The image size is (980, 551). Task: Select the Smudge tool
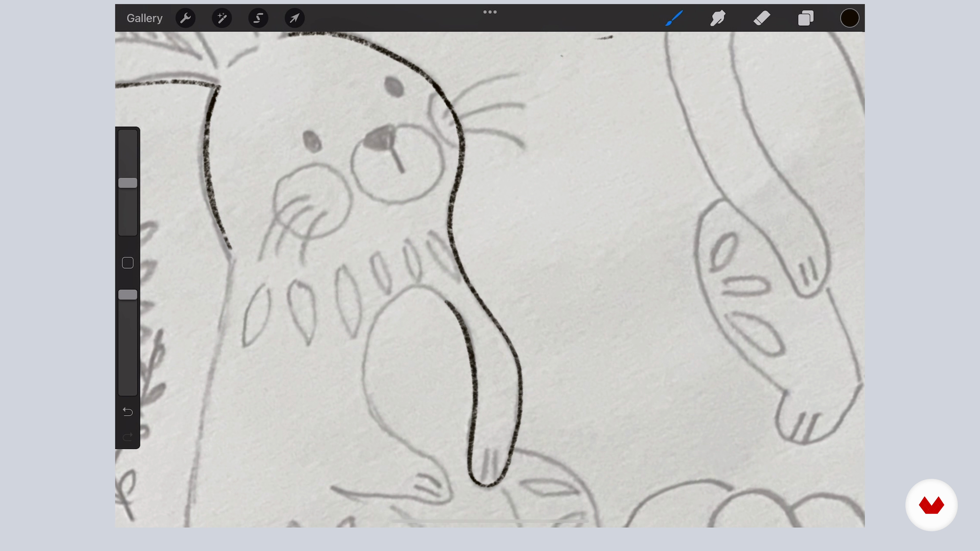coord(718,18)
